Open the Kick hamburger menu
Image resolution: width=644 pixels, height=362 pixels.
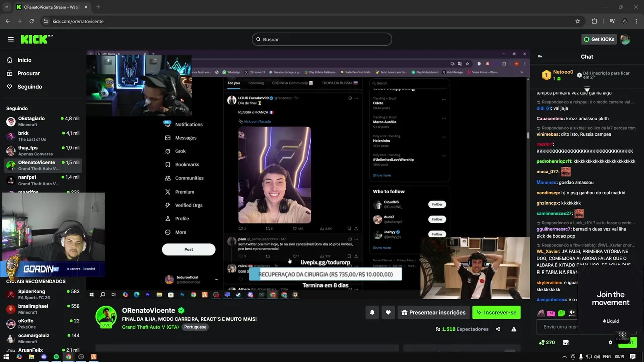[x=11, y=39]
